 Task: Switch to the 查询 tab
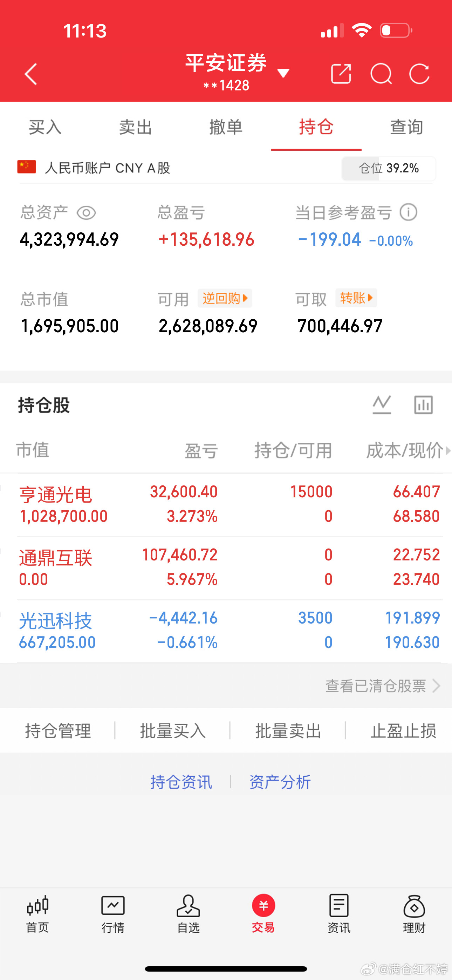(407, 127)
